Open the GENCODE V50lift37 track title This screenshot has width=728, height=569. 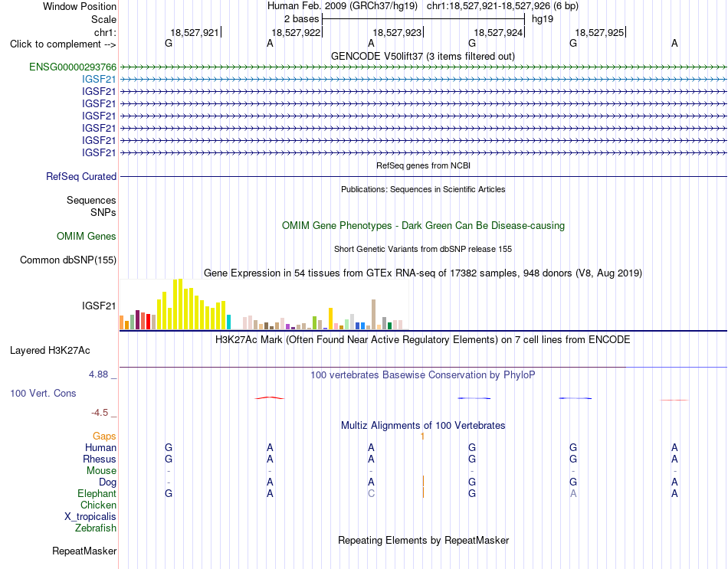point(423,56)
